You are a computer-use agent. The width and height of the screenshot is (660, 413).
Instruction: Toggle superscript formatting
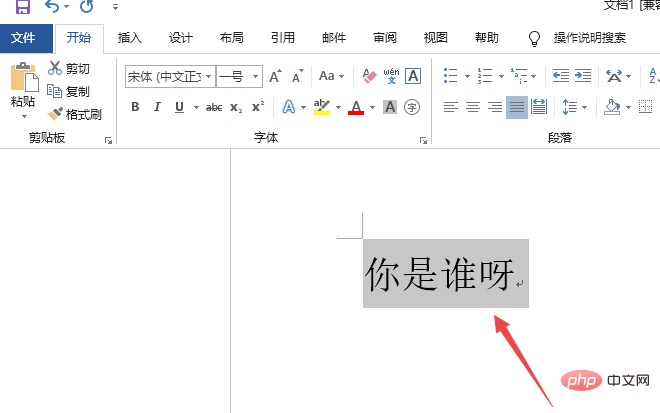pyautogui.click(x=258, y=107)
